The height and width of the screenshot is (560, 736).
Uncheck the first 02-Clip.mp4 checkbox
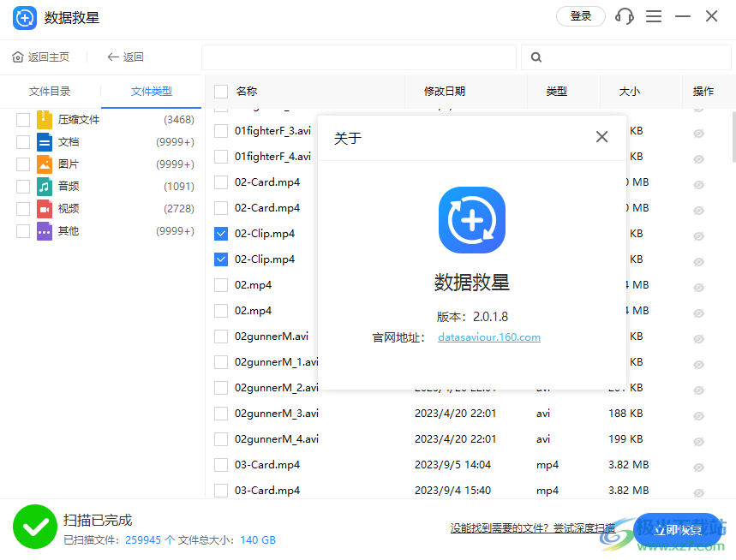(220, 233)
